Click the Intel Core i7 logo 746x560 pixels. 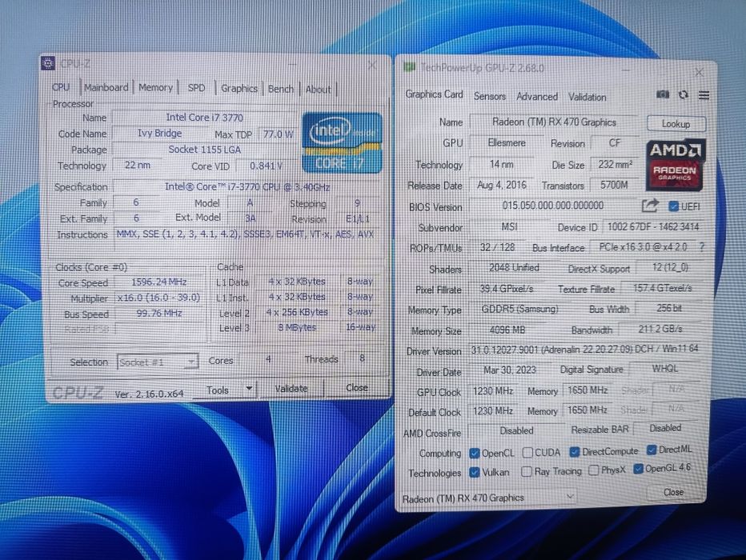(342, 142)
